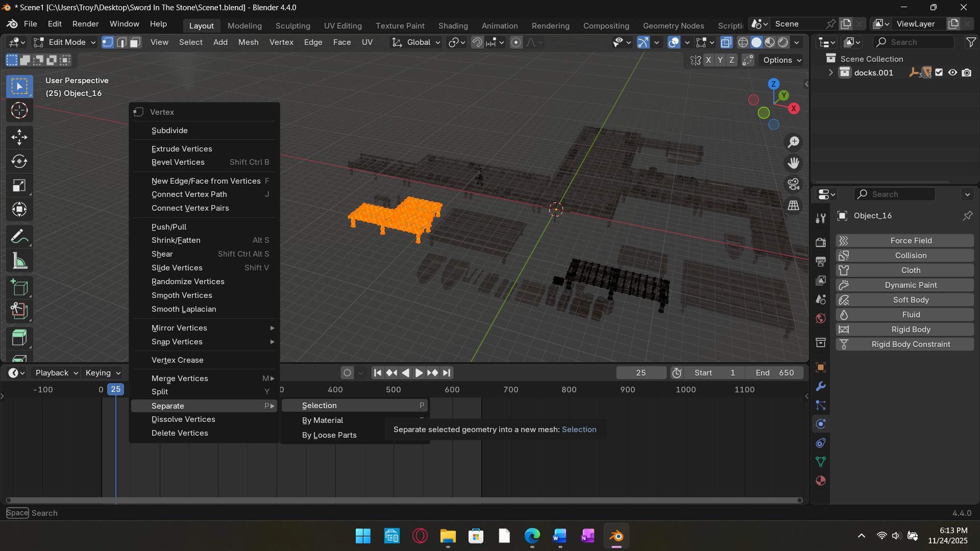
Task: Hide docks.001 collection in viewport
Action: pyautogui.click(x=952, y=72)
